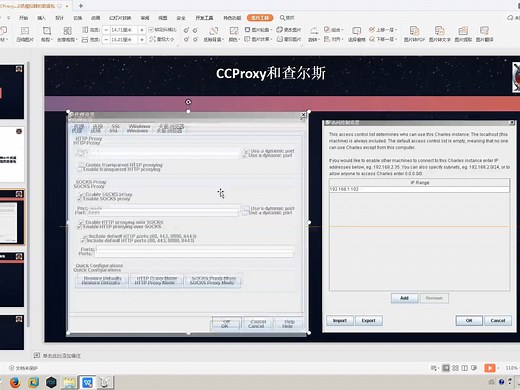Select the Charles access control picture on slide

coord(419,226)
